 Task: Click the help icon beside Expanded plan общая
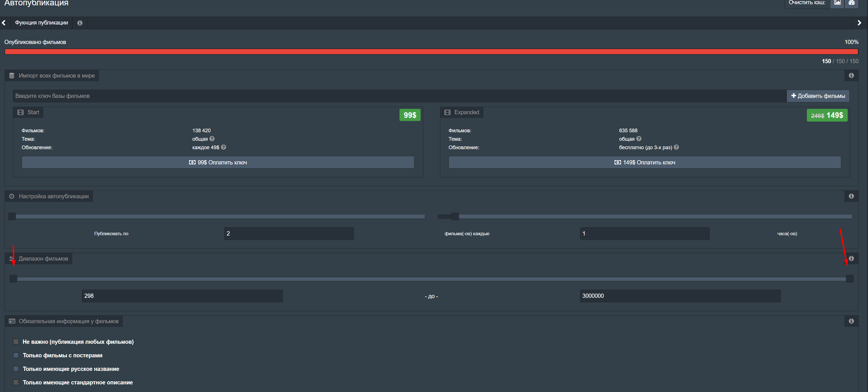pyautogui.click(x=639, y=139)
